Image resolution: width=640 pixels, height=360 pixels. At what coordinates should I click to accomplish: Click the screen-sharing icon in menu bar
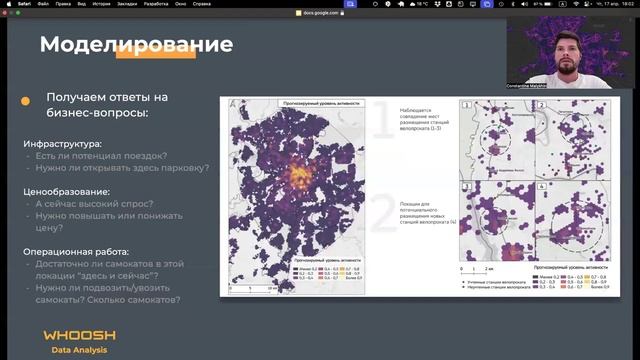pyautogui.click(x=350, y=4)
